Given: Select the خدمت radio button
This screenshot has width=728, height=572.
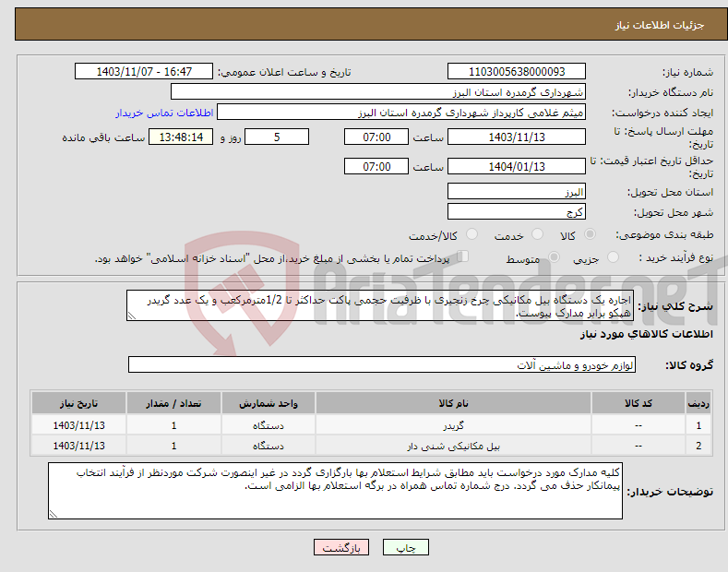Looking at the screenshot, I should coord(537,234).
